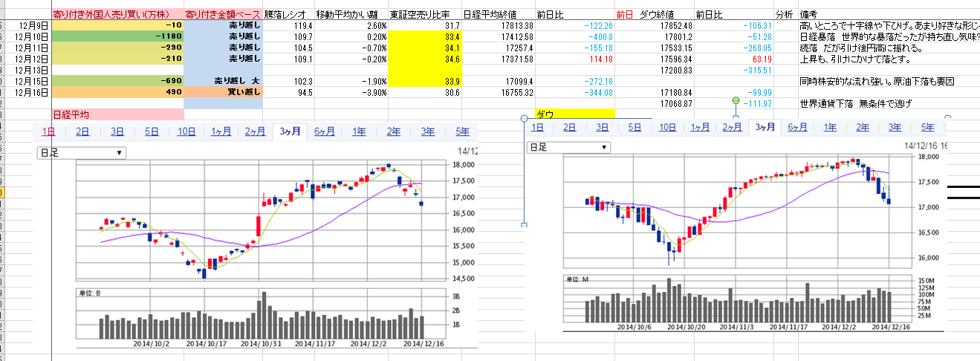Switch Nikkei chart to 6ヶ月 tab
980x361 pixels.
click(x=324, y=132)
